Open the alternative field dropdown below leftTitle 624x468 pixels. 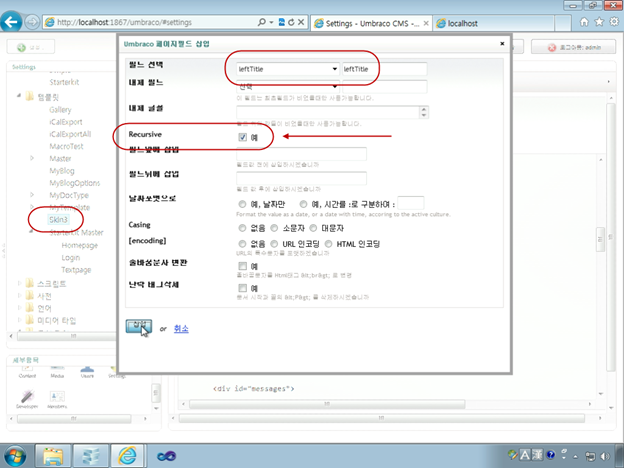288,86
